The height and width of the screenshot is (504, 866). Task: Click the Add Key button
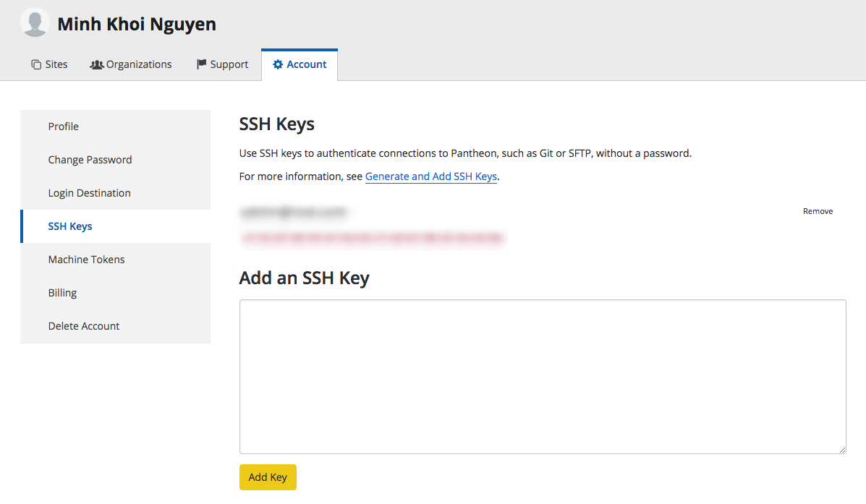[x=268, y=477]
